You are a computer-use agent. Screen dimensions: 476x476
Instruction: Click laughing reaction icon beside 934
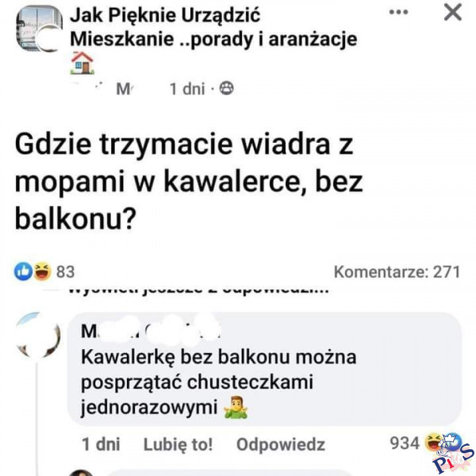tap(433, 443)
